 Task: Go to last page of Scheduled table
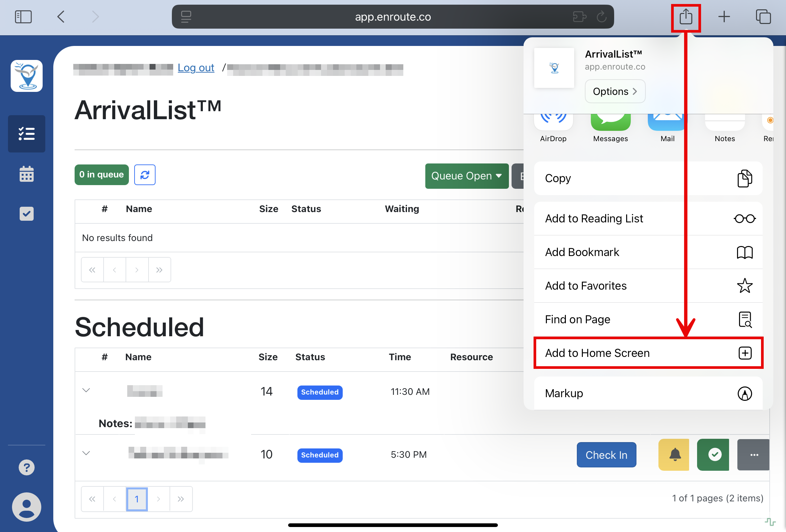181,499
